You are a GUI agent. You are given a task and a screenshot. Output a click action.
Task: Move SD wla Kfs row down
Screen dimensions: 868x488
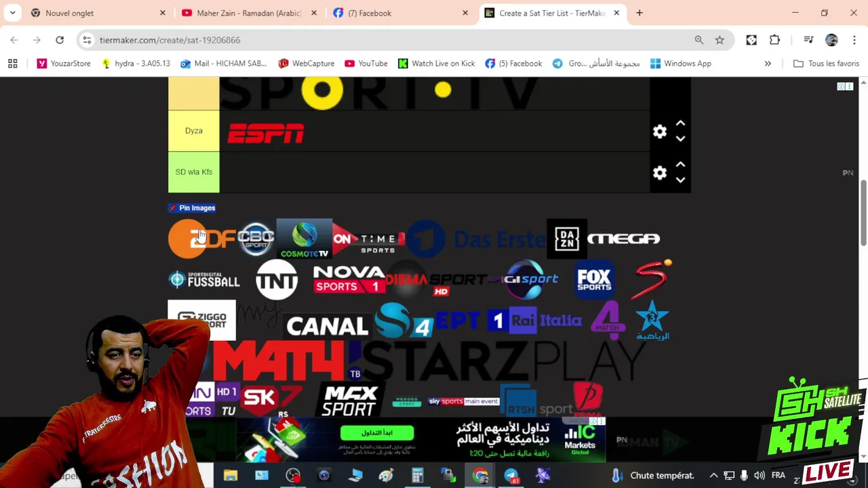pyautogui.click(x=680, y=180)
